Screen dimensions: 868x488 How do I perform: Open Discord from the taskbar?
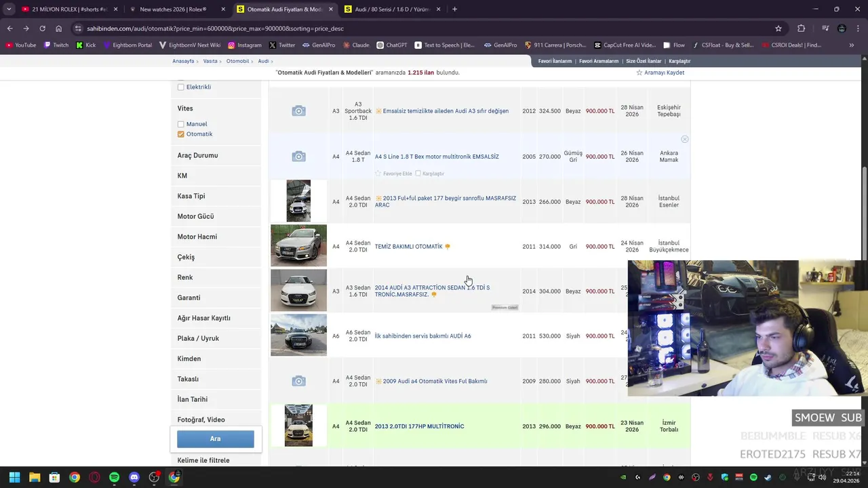pyautogui.click(x=134, y=477)
